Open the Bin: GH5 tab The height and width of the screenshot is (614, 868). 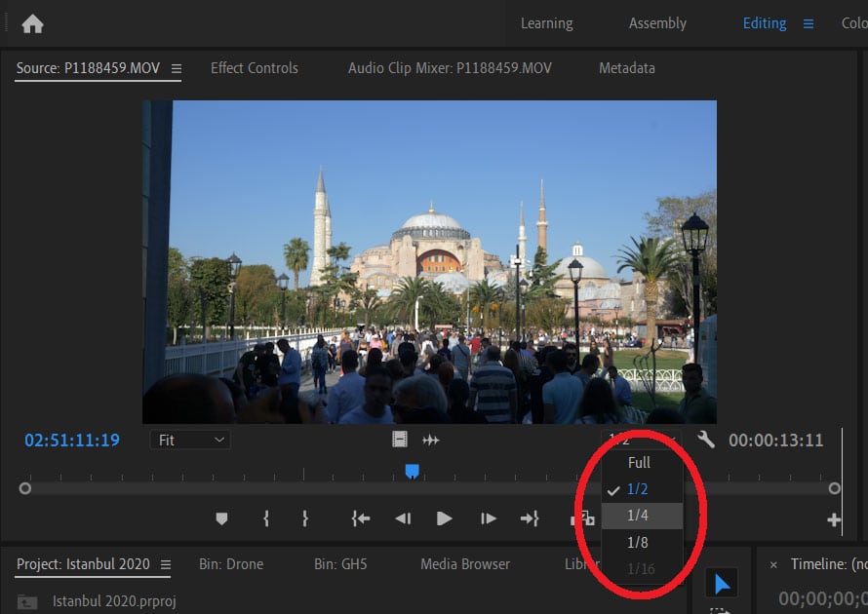[340, 564]
